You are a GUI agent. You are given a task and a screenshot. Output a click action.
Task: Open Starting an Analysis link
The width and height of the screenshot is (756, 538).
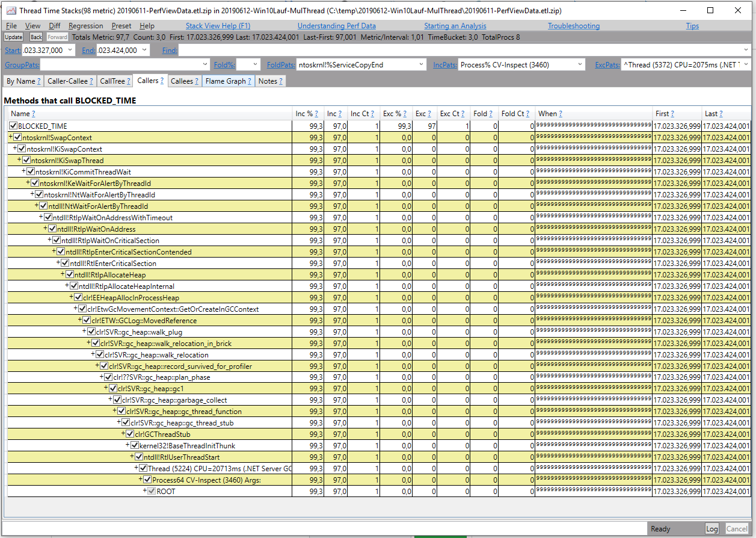click(455, 26)
